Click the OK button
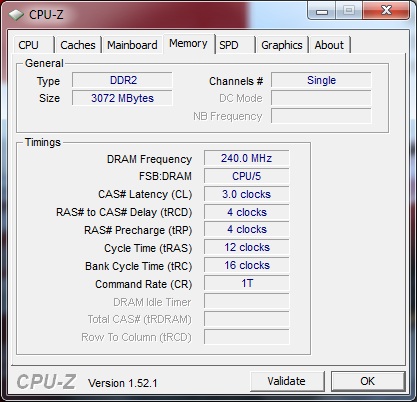The height and width of the screenshot is (402, 417). (368, 381)
